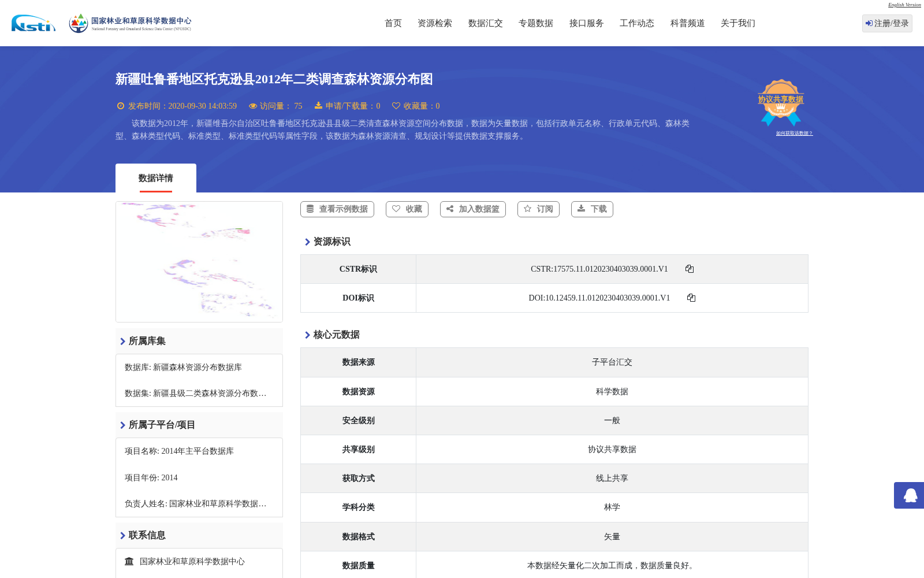Open the 接口服务 menu
The height and width of the screenshot is (578, 924).
pos(587,23)
